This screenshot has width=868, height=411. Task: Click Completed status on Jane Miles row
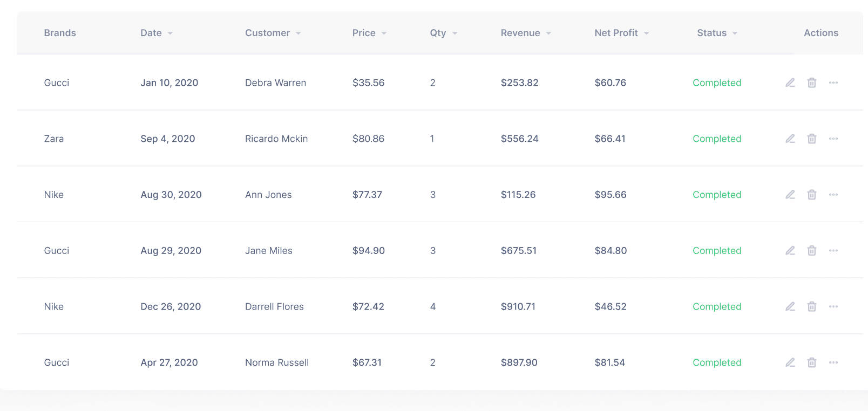[717, 250]
